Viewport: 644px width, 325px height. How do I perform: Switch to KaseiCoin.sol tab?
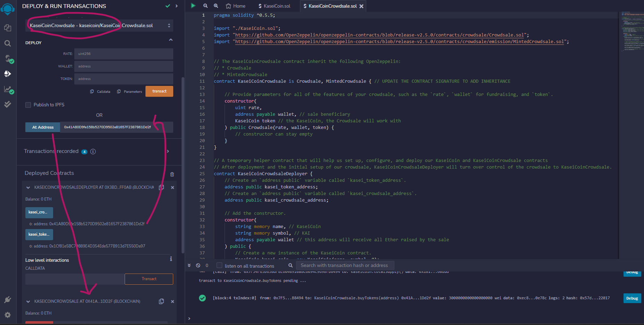tap(274, 6)
